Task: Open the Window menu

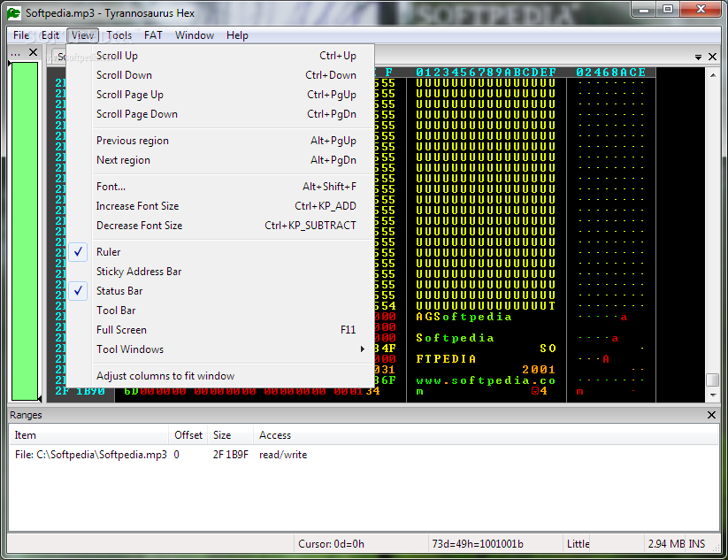Action: [194, 35]
